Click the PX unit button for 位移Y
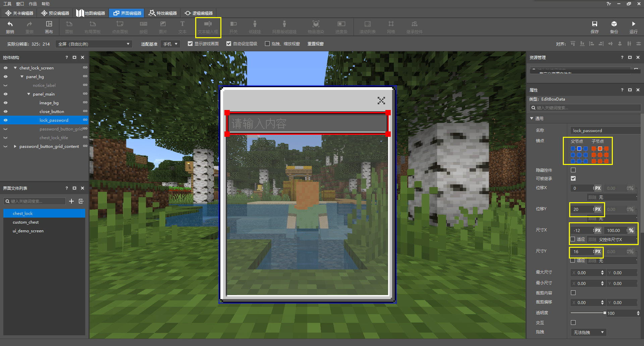The image size is (644, 346). tap(598, 210)
